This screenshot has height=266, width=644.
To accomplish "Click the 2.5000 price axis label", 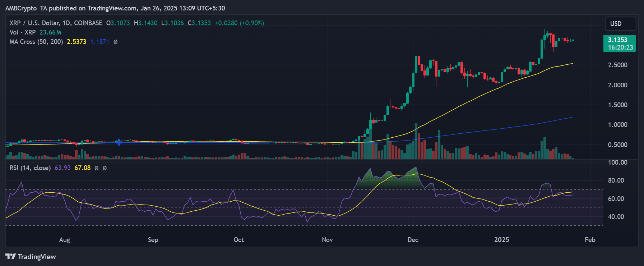I will (617, 65).
